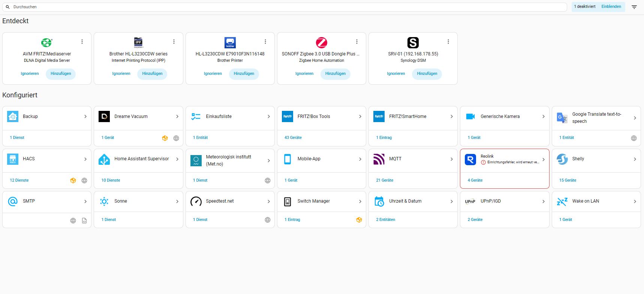
Task: Click the Reolink integration logo
Action: click(x=470, y=160)
